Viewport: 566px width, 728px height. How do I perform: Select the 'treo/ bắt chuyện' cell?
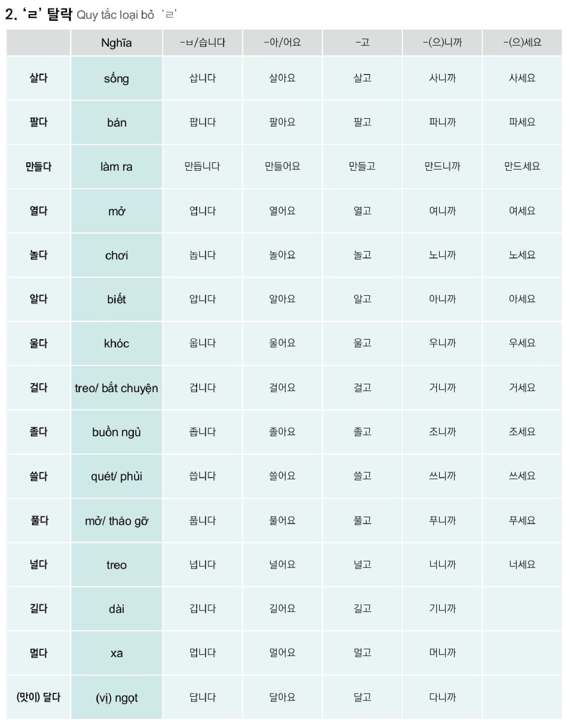[116, 388]
